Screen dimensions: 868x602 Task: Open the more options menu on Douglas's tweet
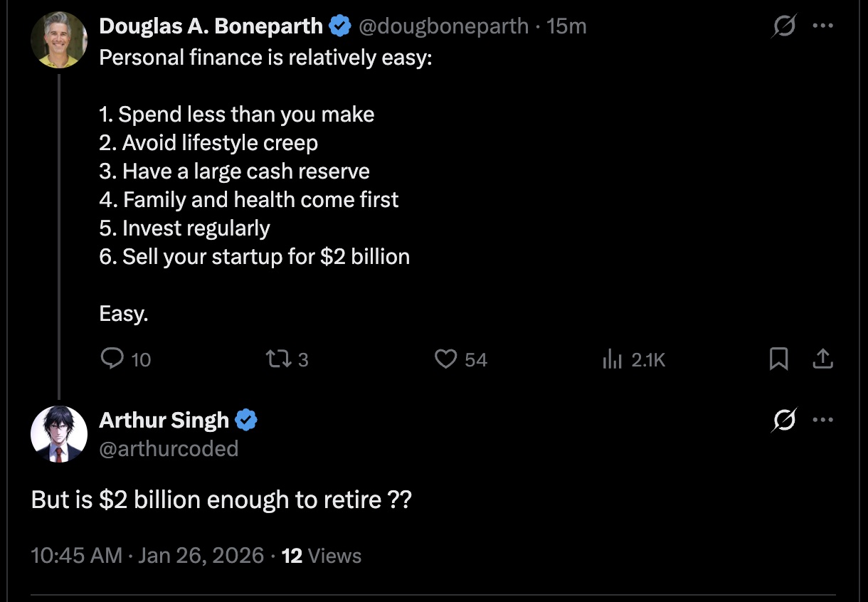click(x=822, y=26)
